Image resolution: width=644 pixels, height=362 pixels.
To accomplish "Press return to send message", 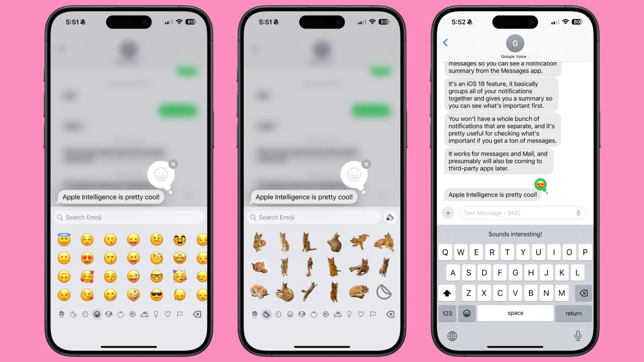I will [573, 313].
